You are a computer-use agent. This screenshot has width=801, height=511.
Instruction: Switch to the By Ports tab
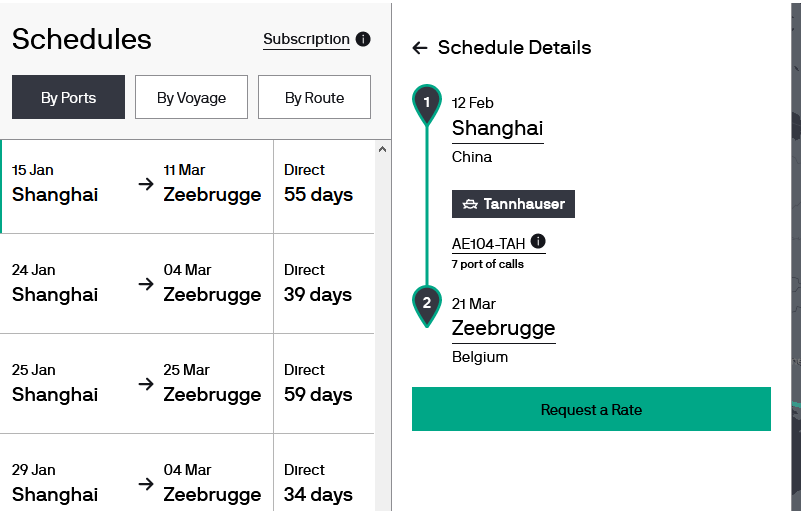pyautogui.click(x=68, y=97)
